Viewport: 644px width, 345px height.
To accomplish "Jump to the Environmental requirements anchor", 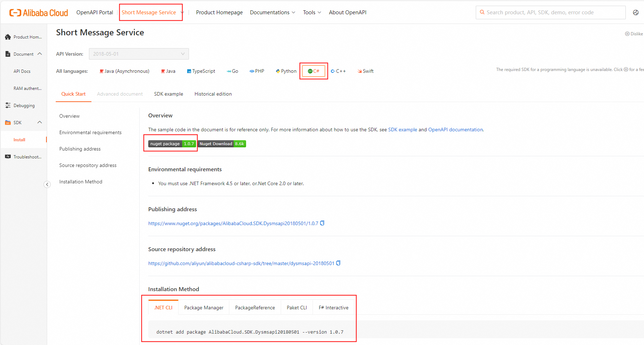I will click(x=90, y=132).
